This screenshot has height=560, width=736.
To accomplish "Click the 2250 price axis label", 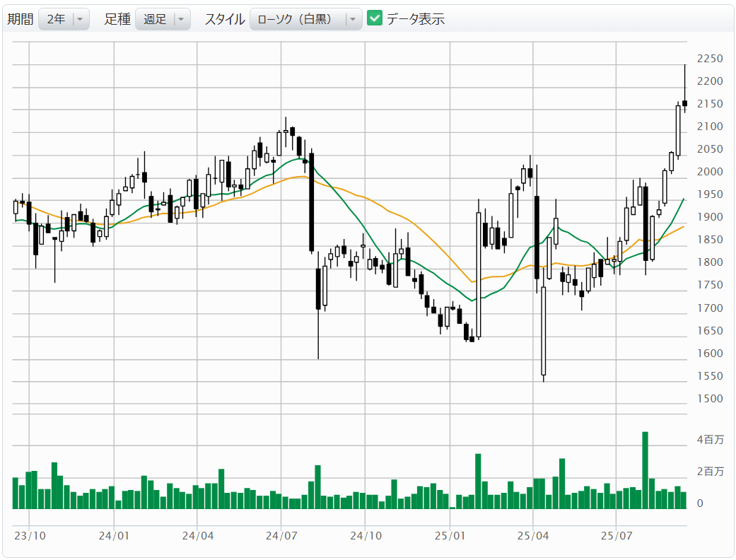I will [709, 59].
